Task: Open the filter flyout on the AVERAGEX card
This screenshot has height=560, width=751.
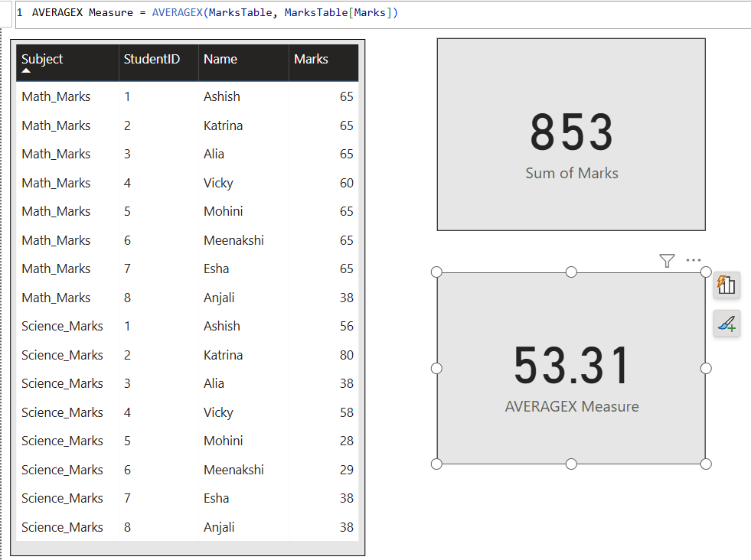Action: pyautogui.click(x=667, y=260)
